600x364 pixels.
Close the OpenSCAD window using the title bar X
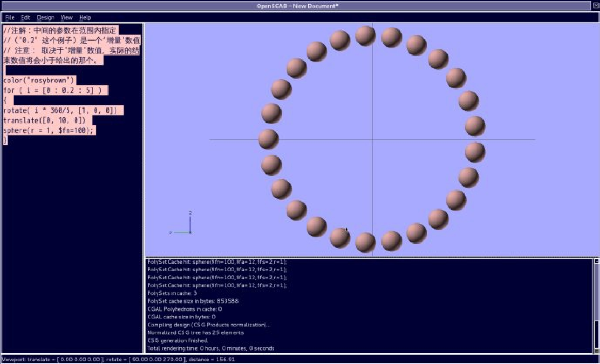pos(596,6)
